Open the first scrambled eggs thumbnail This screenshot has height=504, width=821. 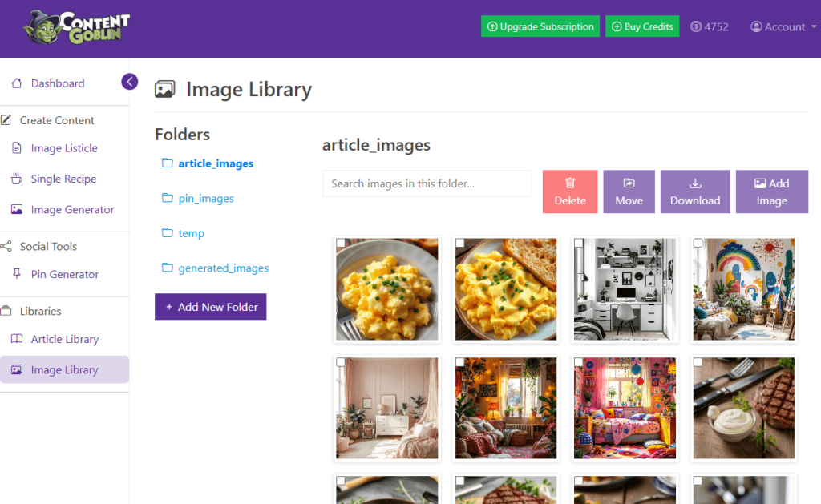coord(387,289)
